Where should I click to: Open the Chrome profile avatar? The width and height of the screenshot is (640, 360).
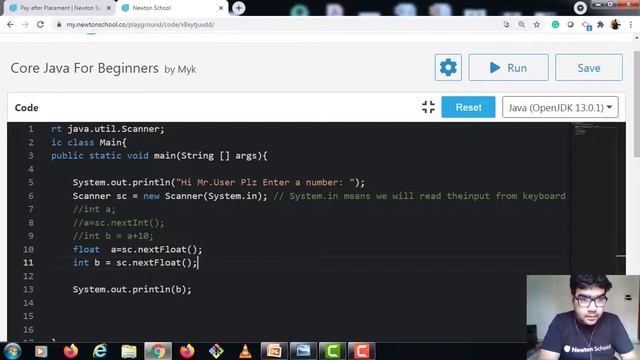tap(616, 24)
